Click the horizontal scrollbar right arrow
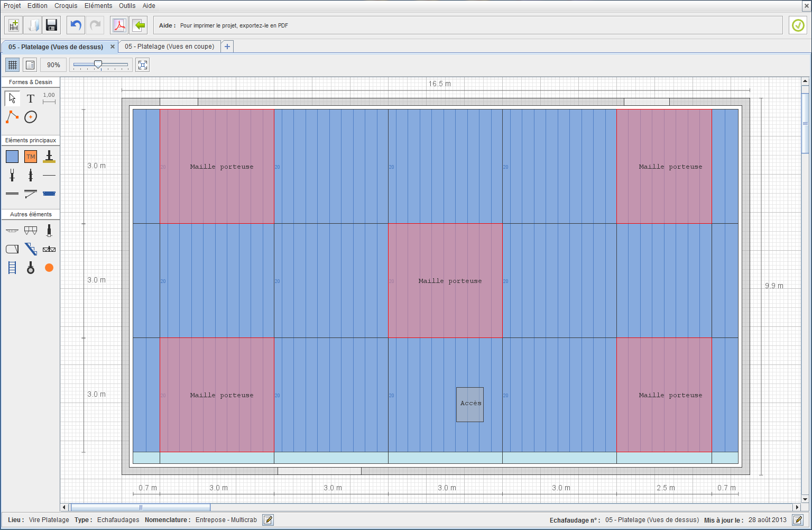This screenshot has height=530, width=812. 797,508
